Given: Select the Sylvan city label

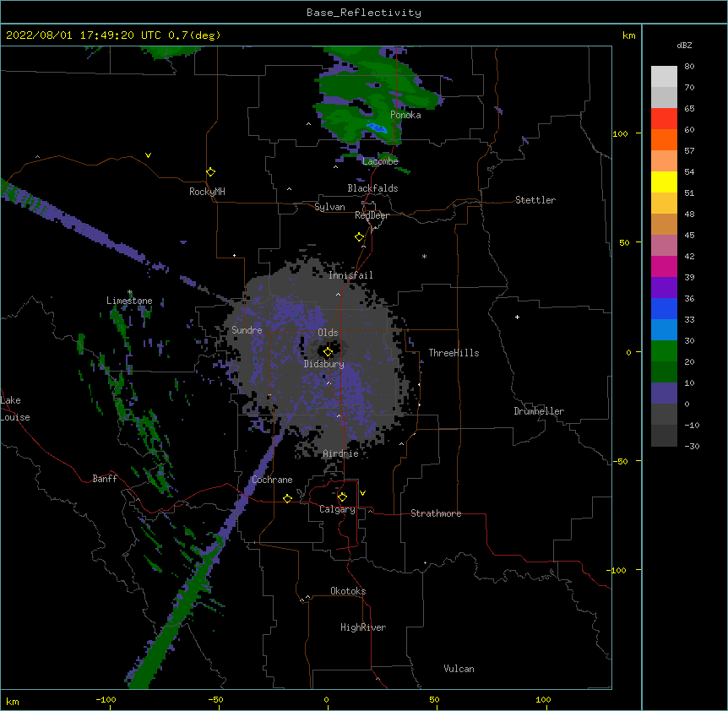Looking at the screenshot, I should (x=329, y=207).
